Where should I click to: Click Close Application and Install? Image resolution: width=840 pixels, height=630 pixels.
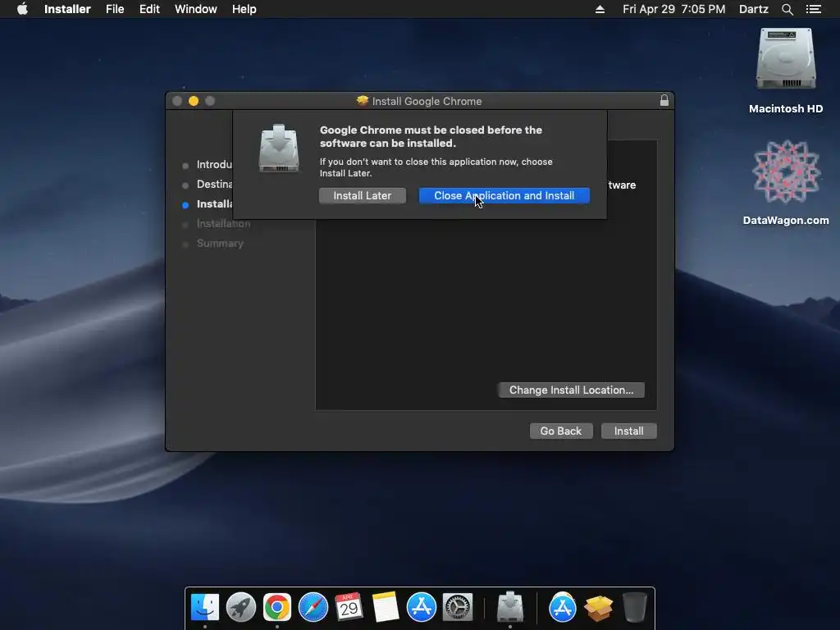tap(504, 195)
